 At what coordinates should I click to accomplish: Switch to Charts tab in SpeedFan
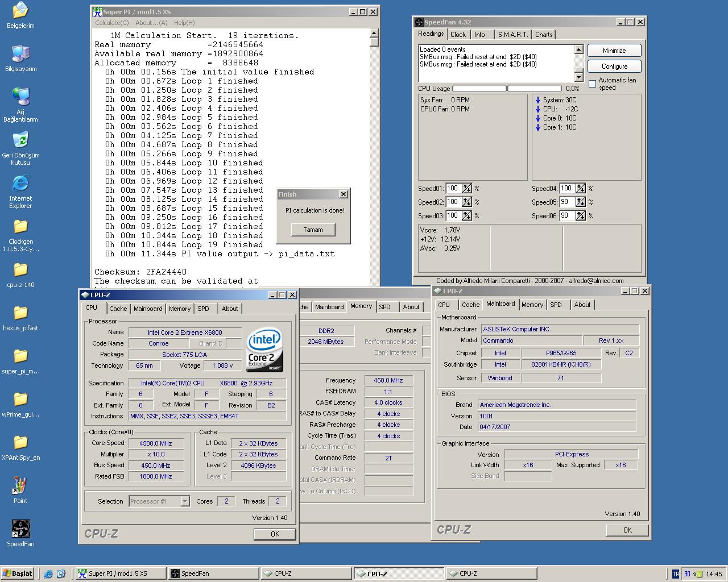point(544,35)
